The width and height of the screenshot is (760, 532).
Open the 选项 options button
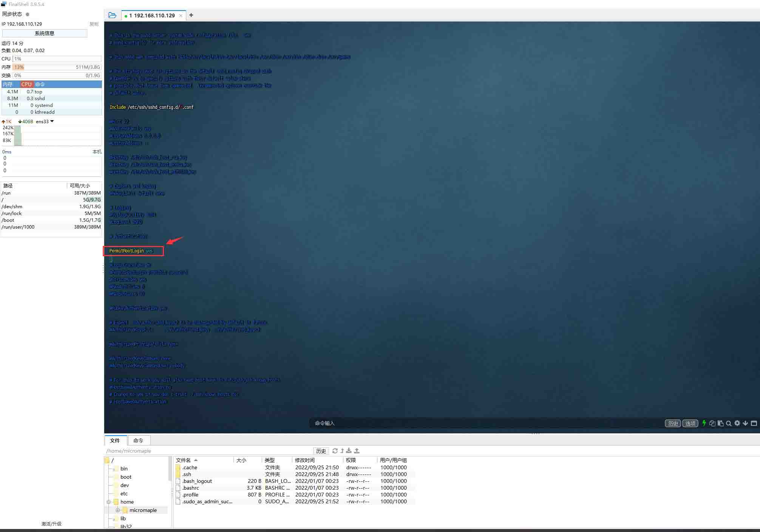(690, 423)
